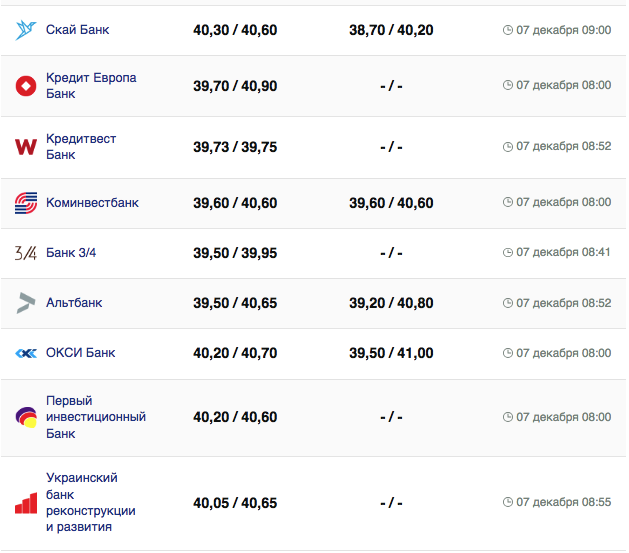This screenshot has width=629, height=553.
Task: Go to the Коминвестбанк page
Action: tap(92, 203)
